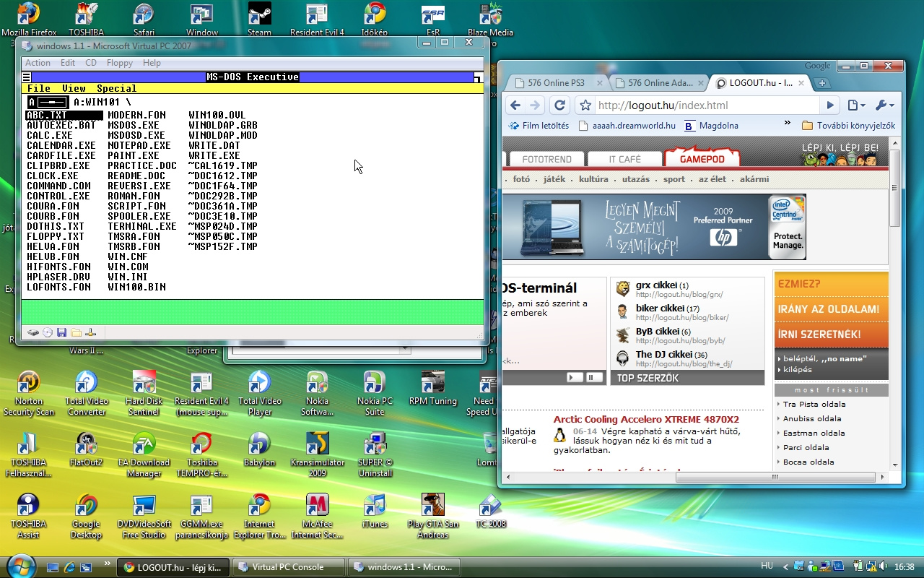This screenshot has width=924, height=578.
Task: Open Play GTA San Andreas shortcut
Action: 432,516
